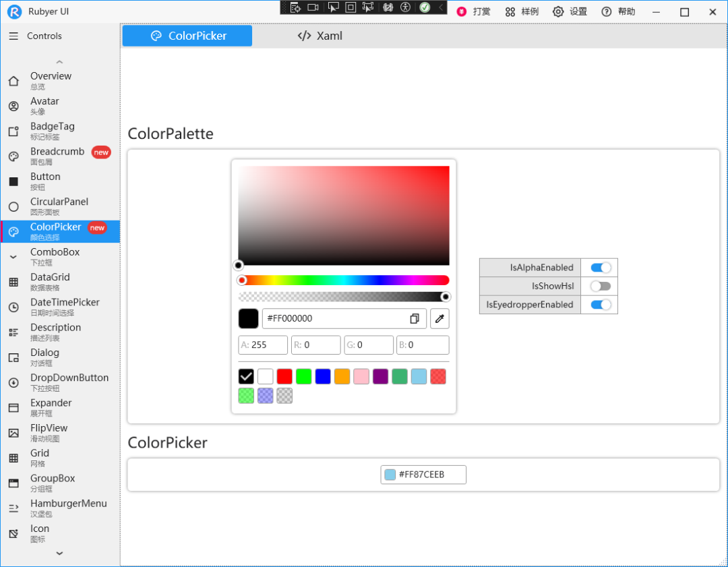Select the ColorPicker tab

point(187,36)
